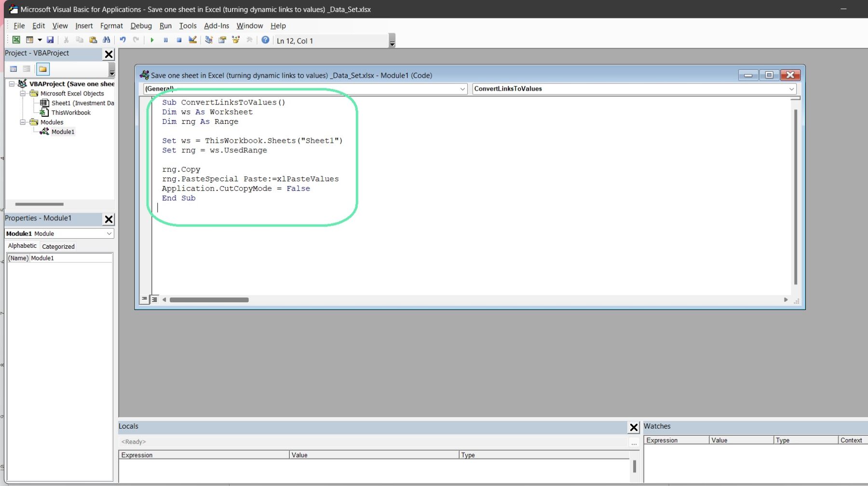868x486 pixels.
Task: Click code window horizontal scrollbar thumb
Action: [209, 300]
